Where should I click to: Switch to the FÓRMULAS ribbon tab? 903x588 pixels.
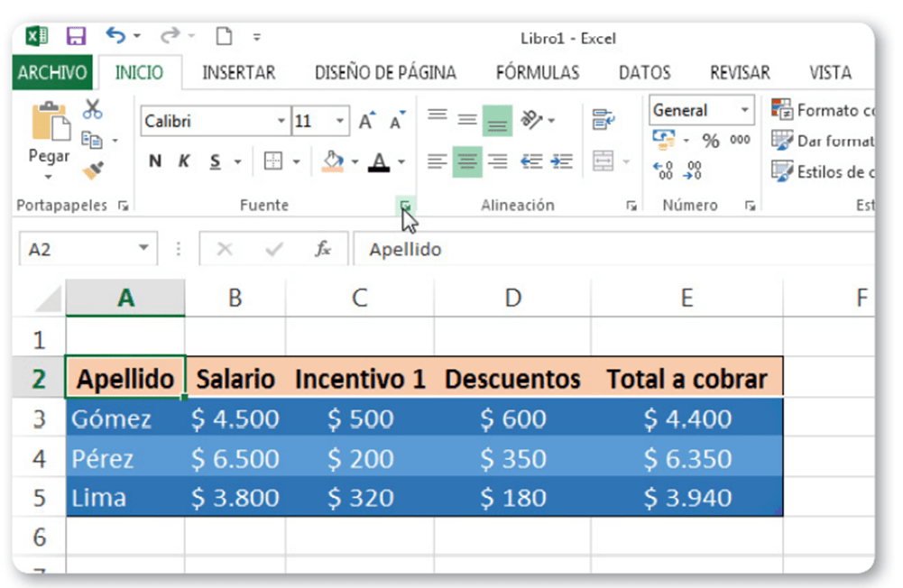coord(538,72)
